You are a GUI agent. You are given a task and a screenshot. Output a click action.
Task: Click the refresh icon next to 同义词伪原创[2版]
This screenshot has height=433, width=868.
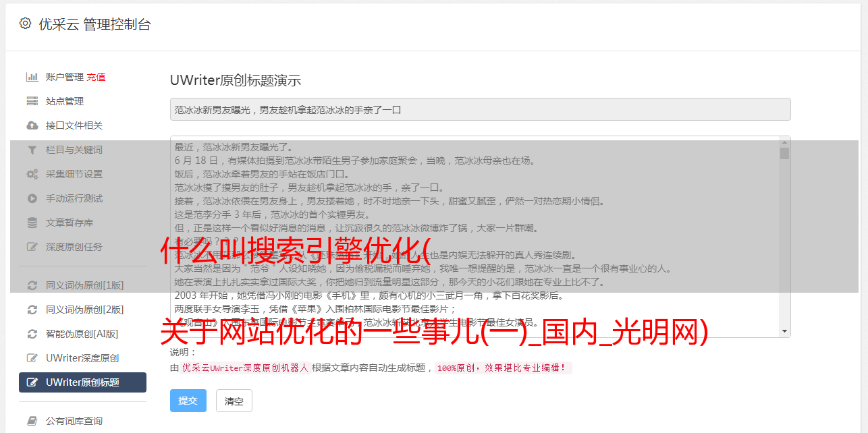(x=32, y=310)
